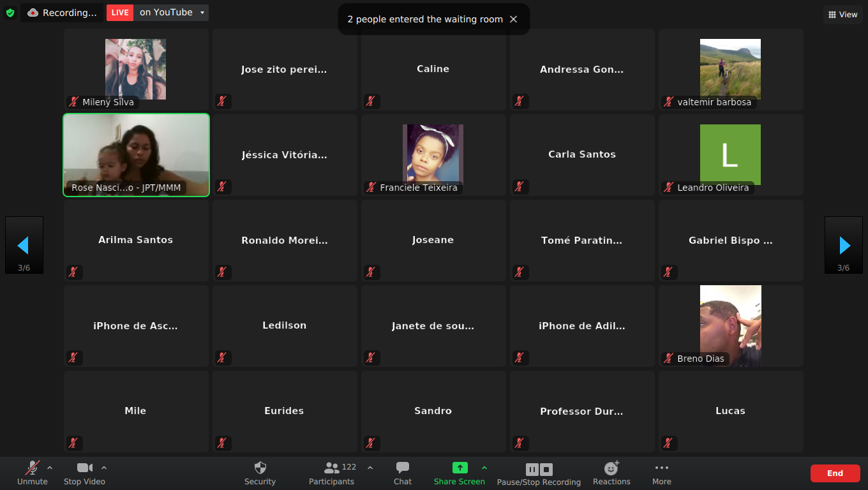Screen dimensions: 868x490
Task: Click Breno Dias's profile photo
Action: click(730, 325)
